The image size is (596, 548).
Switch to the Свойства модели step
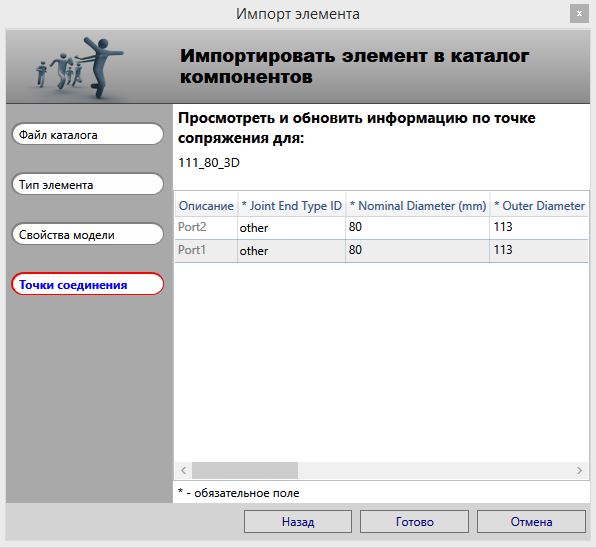click(x=88, y=234)
